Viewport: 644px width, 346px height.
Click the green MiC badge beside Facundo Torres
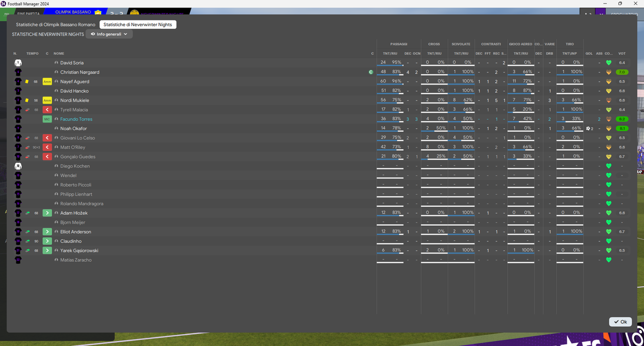(x=47, y=119)
